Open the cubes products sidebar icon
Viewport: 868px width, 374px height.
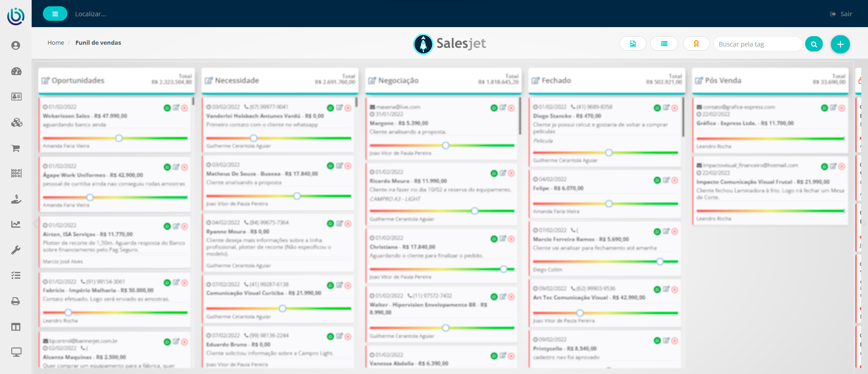click(x=16, y=122)
